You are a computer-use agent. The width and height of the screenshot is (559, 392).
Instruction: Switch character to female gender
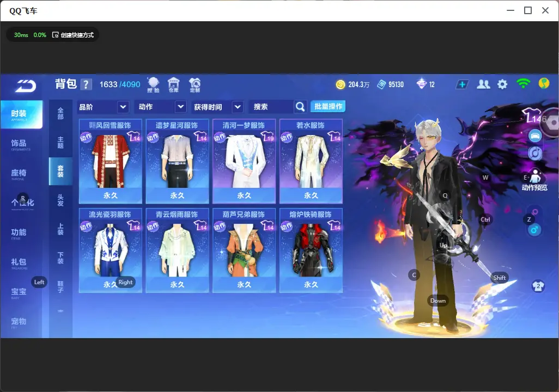(535, 212)
